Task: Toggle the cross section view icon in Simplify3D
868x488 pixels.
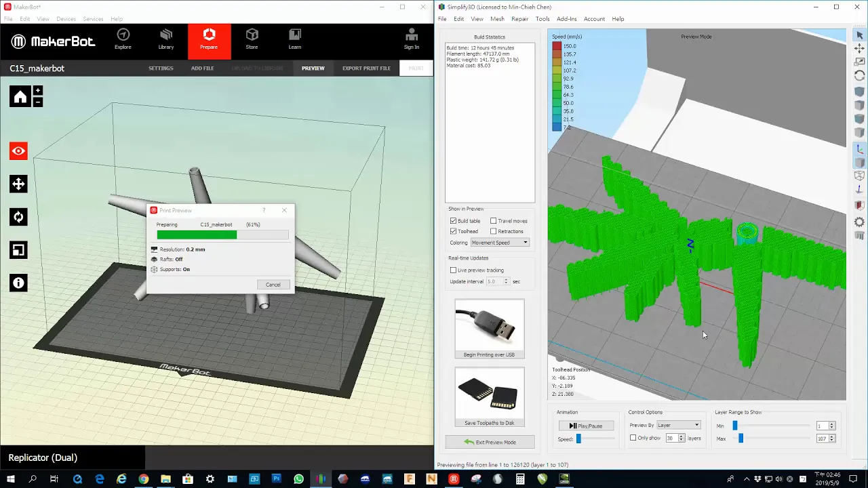Action: tap(859, 205)
